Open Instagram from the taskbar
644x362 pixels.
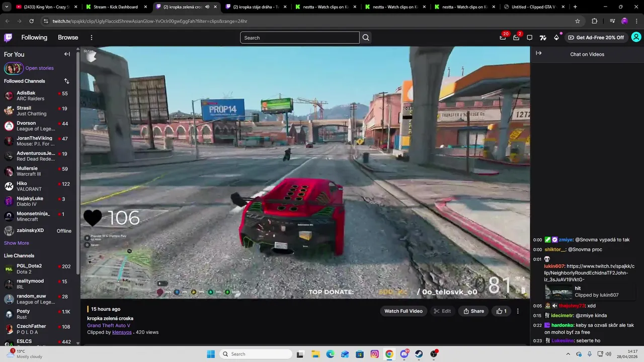[x=375, y=354]
